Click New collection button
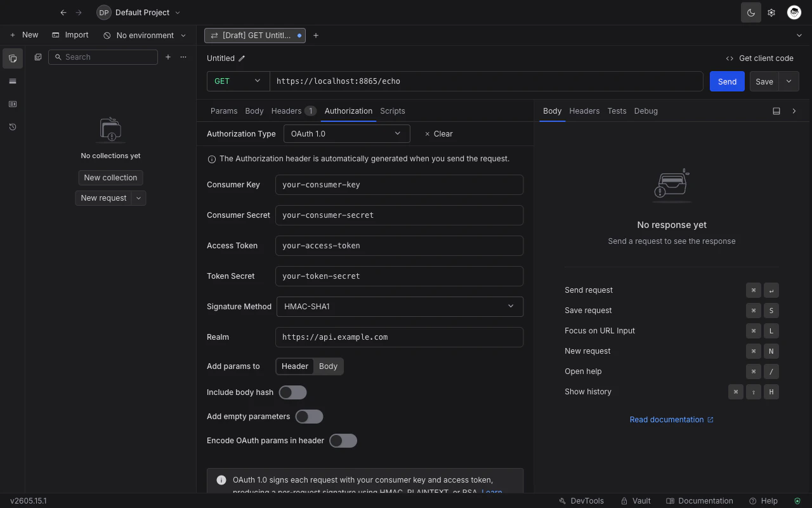Viewport: 812px width, 508px height. coord(110,178)
